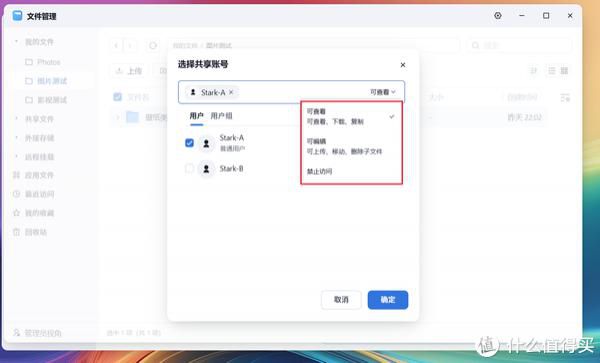The height and width of the screenshot is (363, 600).
Task: Switch to the 用户 tab
Action: 196,116
